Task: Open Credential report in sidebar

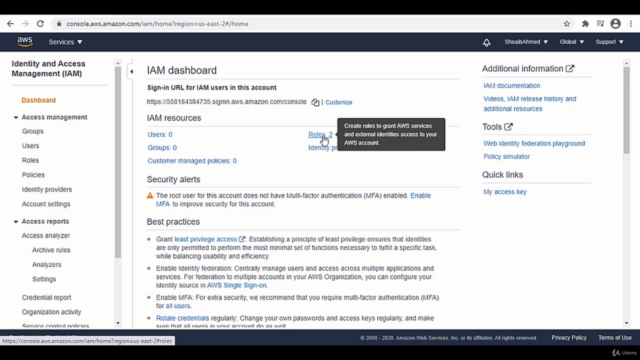Action: tap(47, 298)
